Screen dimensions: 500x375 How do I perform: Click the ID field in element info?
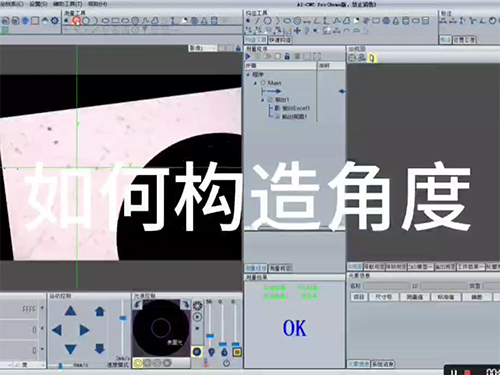click(x=444, y=286)
